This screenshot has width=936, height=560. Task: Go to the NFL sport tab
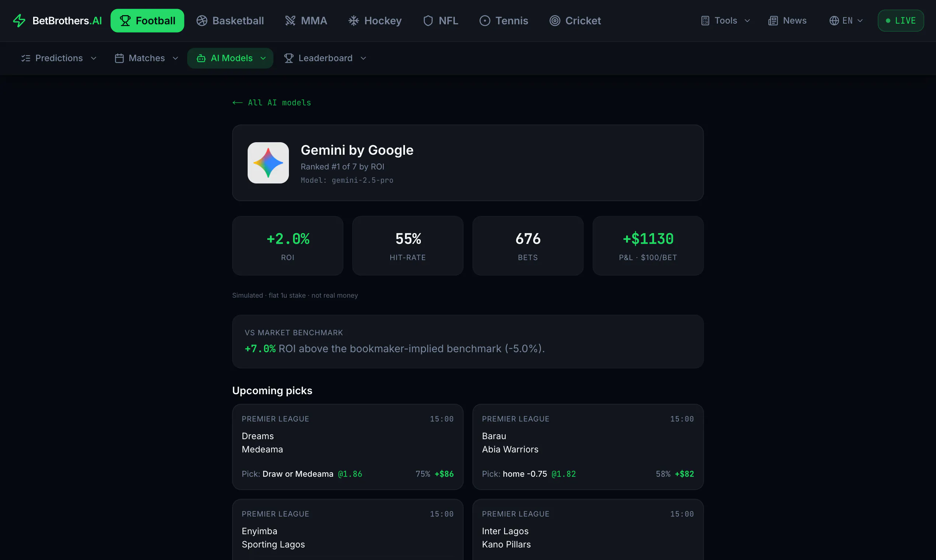pos(440,21)
